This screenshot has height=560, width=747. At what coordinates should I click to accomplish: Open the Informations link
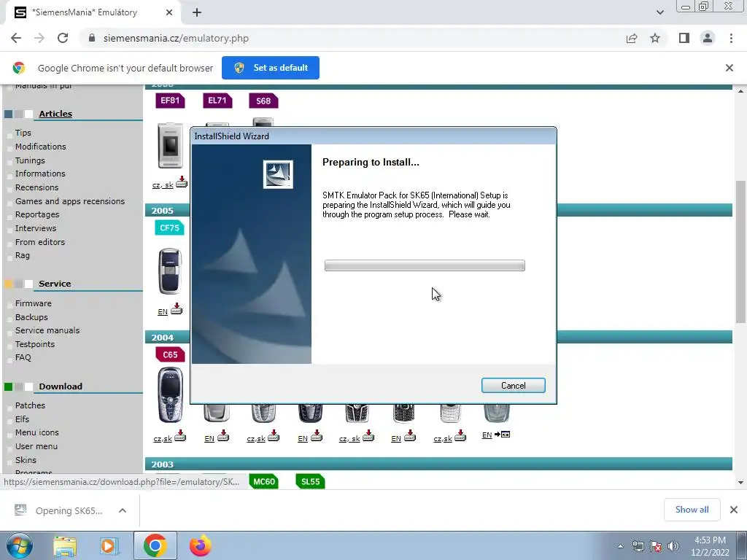[x=40, y=174]
